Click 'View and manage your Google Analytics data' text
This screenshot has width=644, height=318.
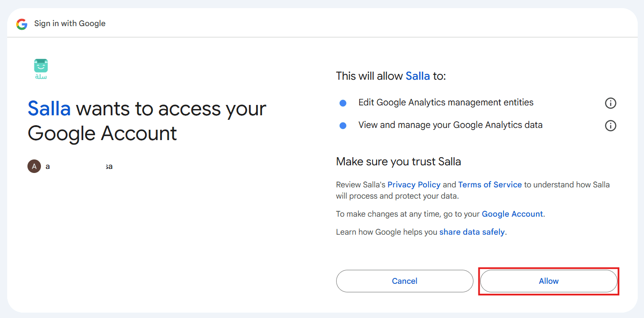point(450,125)
